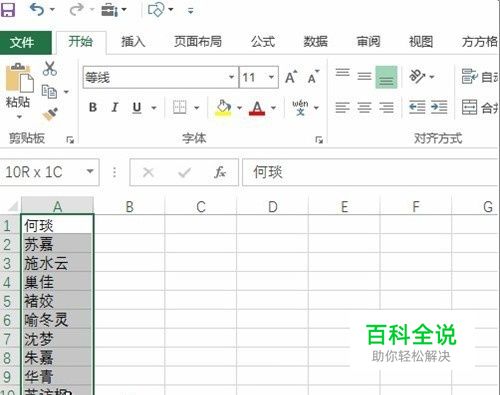The image size is (500, 395).
Task: Click the wén phonetic guide icon
Action: [300, 107]
